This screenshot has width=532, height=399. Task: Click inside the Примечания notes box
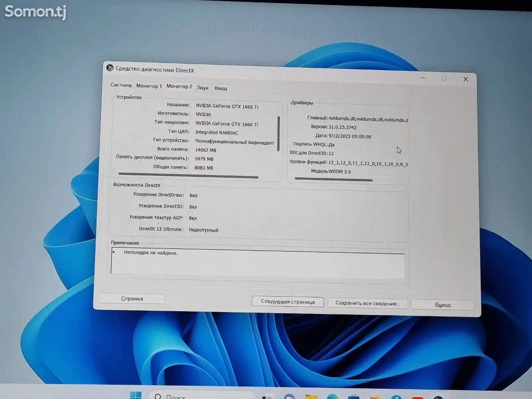(x=258, y=264)
